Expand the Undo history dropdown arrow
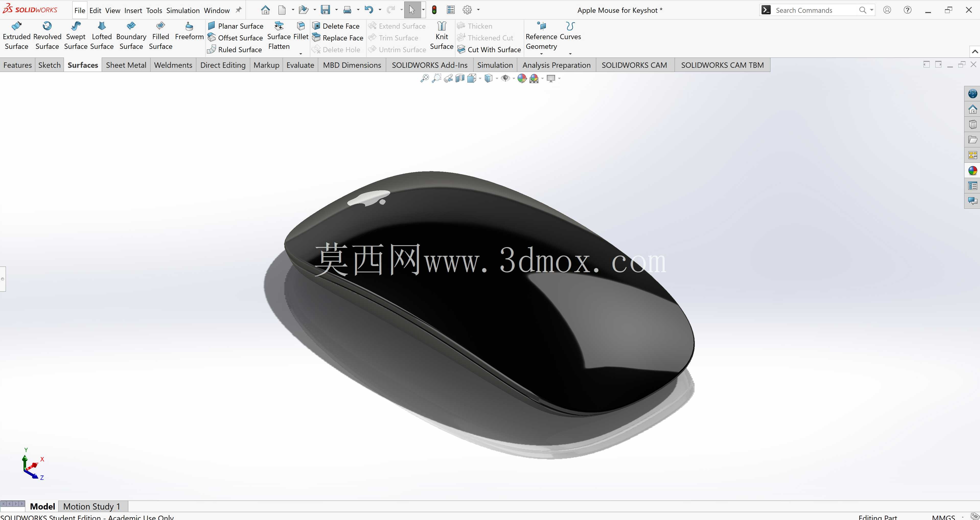Screen dimensions: 980x520 [x=380, y=10]
